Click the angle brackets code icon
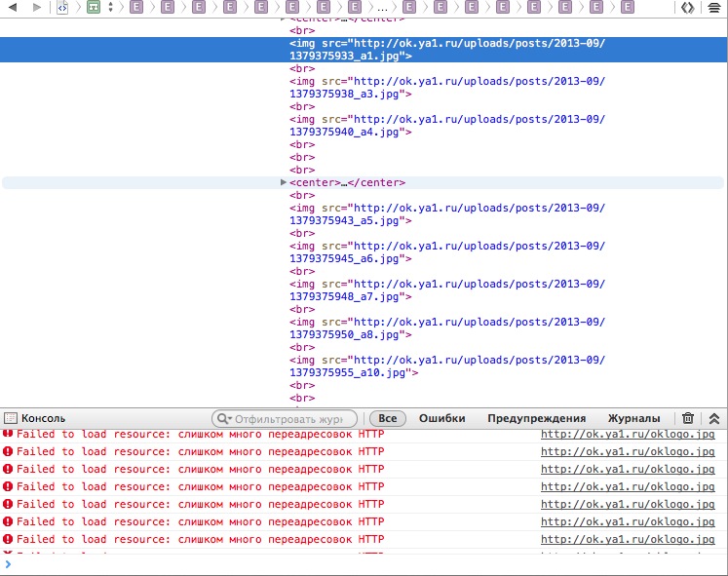728x576 pixels. pos(687,7)
